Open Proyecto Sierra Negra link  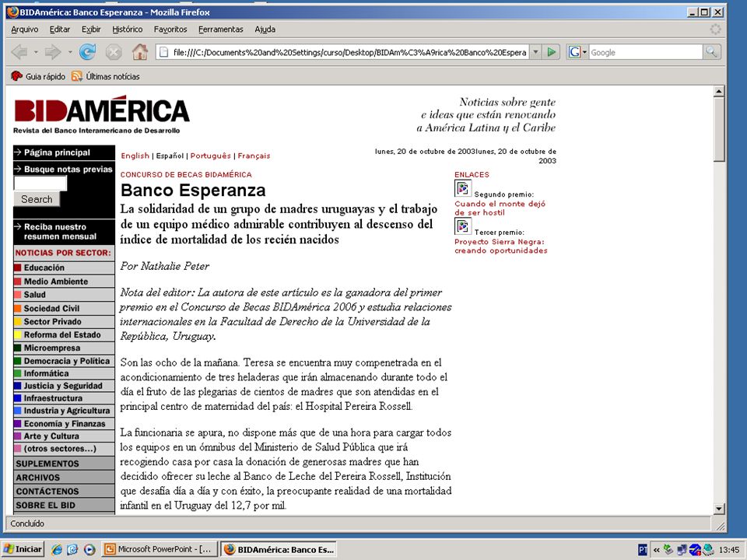click(x=500, y=247)
